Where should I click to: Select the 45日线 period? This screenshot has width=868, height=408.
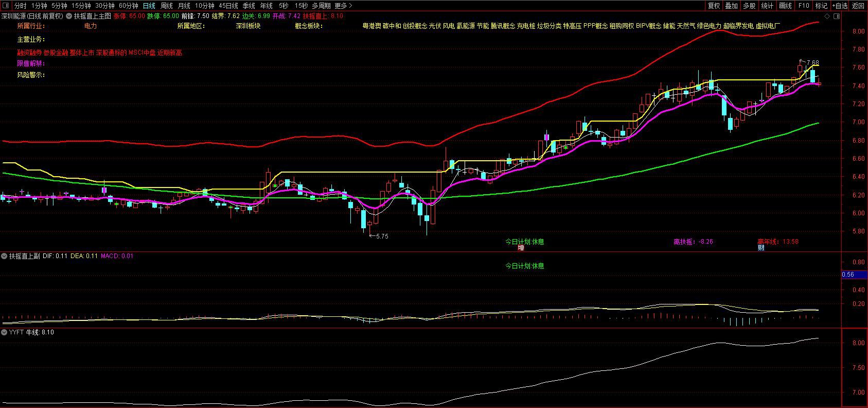tap(228, 6)
